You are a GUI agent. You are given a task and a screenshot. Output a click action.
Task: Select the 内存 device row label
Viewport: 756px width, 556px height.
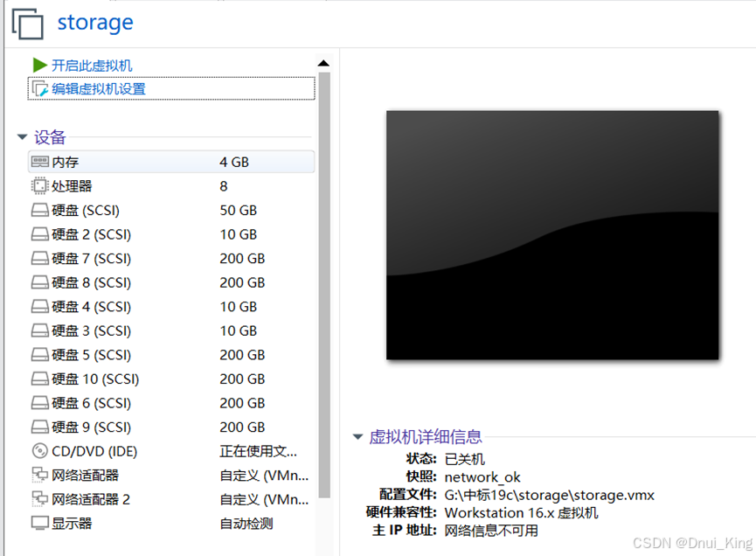[65, 162]
